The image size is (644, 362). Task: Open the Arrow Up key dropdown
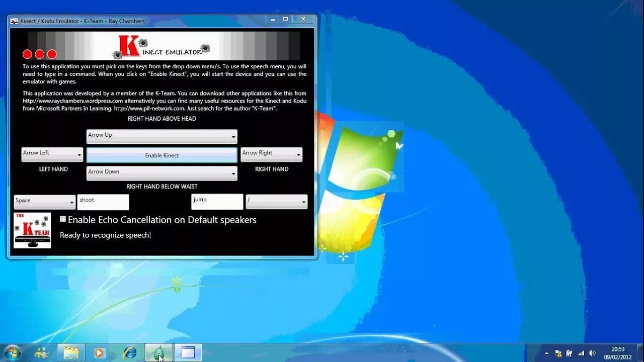tap(232, 136)
